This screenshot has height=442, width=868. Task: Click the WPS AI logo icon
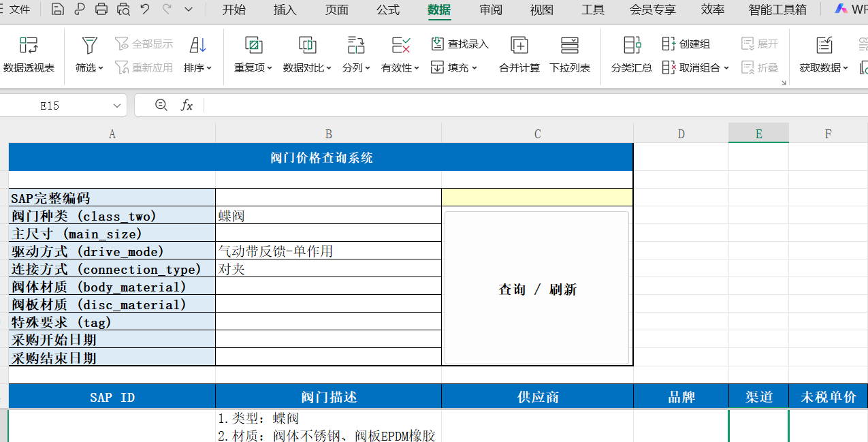click(841, 9)
